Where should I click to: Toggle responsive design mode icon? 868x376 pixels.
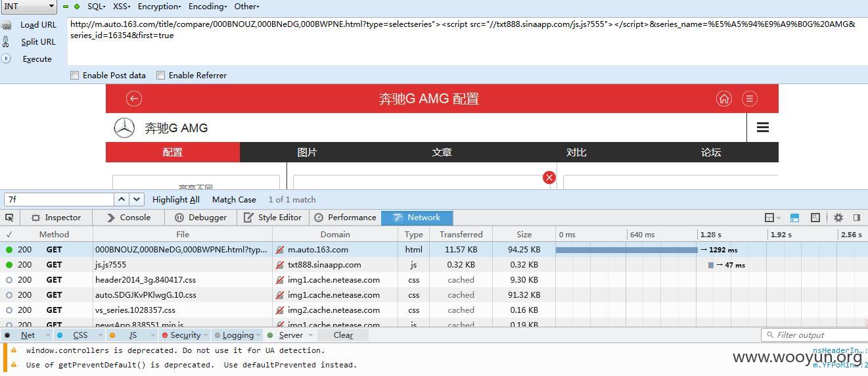click(x=794, y=218)
